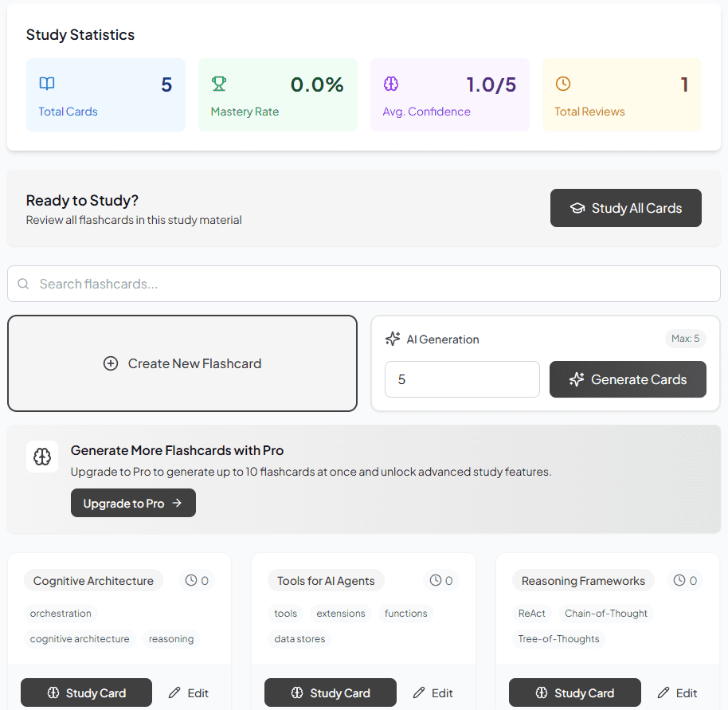Click the magnifier icon in search bar
Viewport: 728px width, 710px height.
tap(23, 284)
